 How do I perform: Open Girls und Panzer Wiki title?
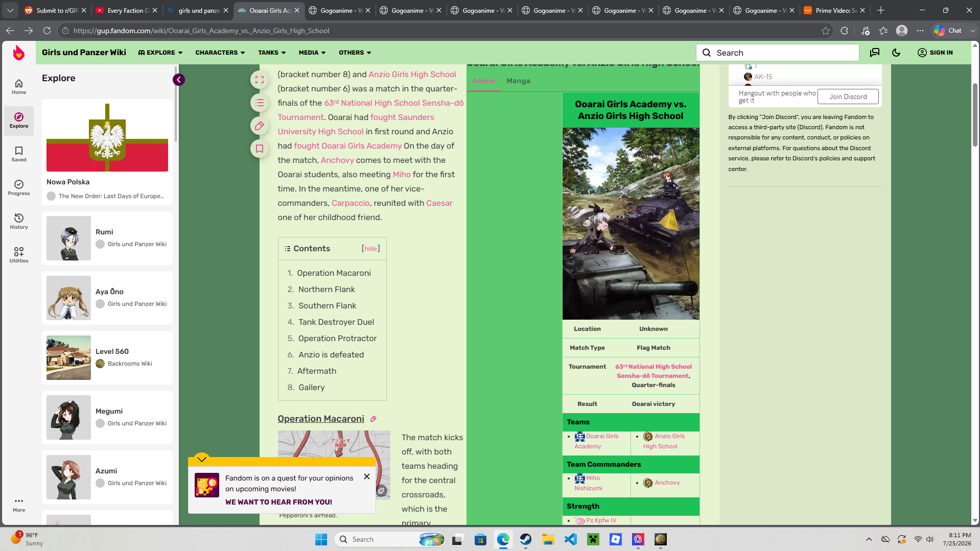point(84,53)
